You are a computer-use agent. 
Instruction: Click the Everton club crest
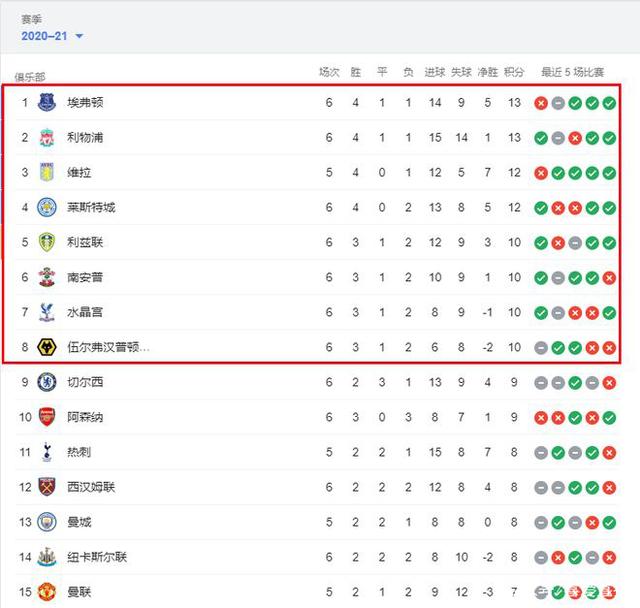(47, 102)
